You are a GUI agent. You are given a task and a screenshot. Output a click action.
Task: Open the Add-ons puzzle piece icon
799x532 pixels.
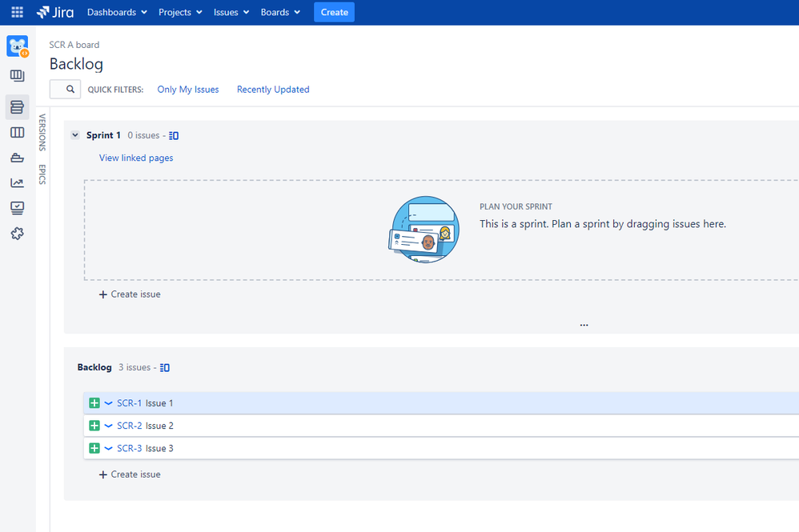coord(18,233)
